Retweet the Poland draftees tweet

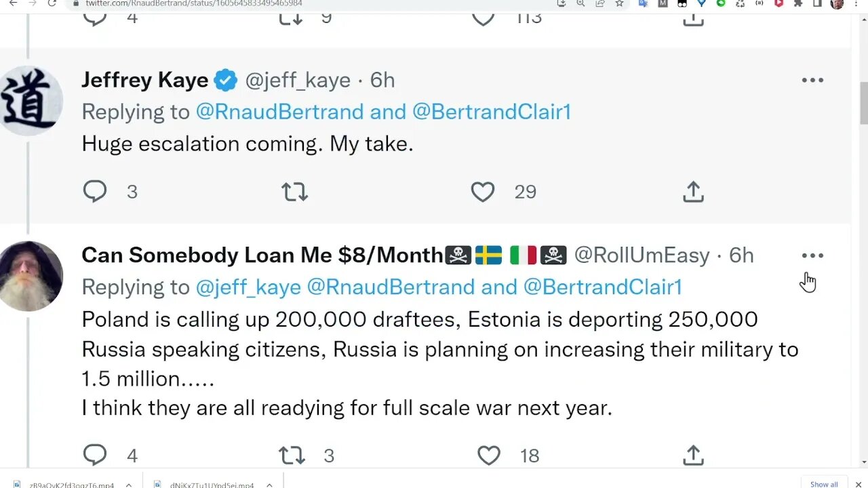click(x=292, y=455)
